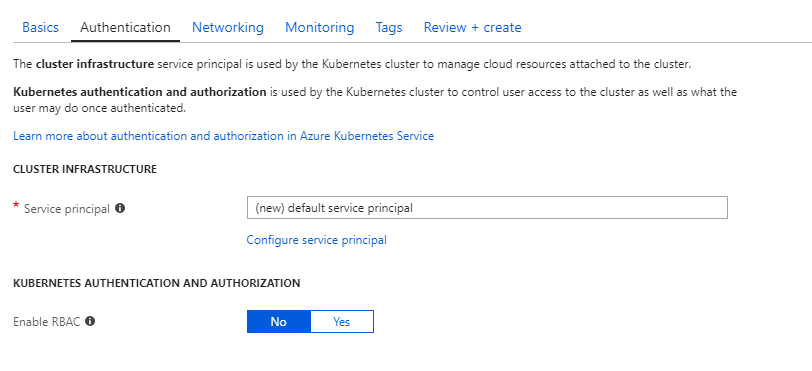Select the Authentication tab
Image resolution: width=812 pixels, height=371 pixels.
[x=125, y=27]
